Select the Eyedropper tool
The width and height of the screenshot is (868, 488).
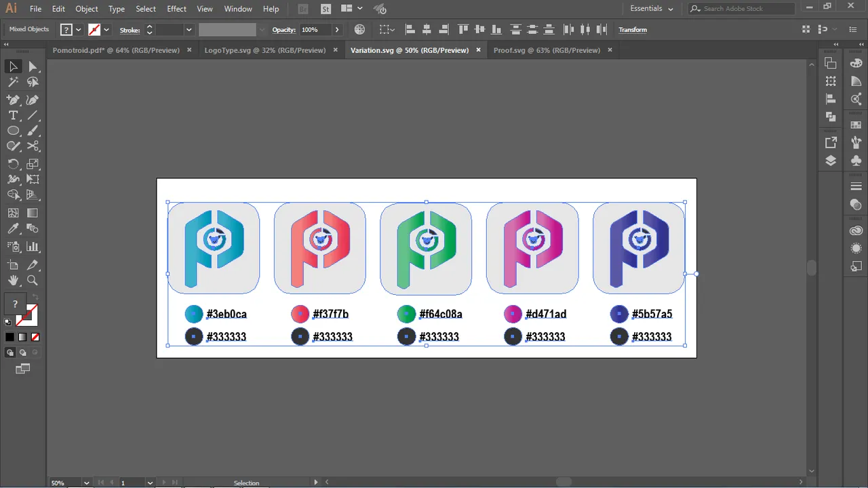(13, 229)
